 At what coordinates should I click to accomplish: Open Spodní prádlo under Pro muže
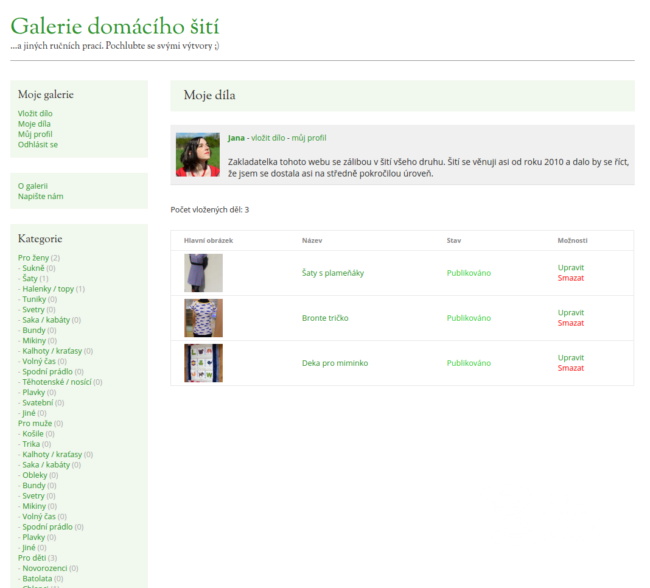47,527
